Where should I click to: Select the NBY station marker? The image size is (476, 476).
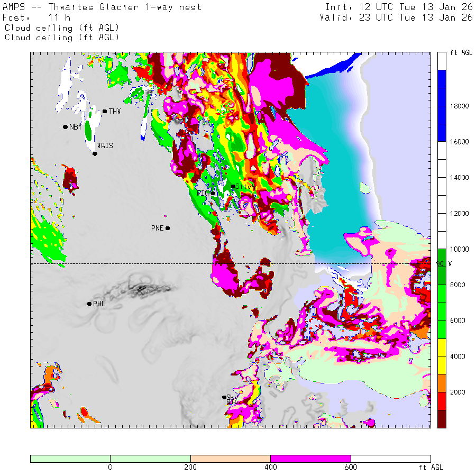[65, 127]
